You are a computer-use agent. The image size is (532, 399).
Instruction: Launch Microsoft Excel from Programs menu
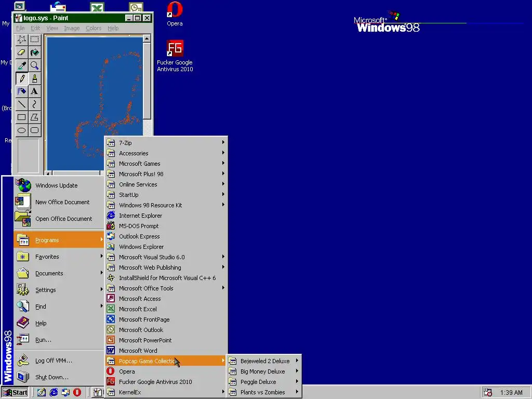166,309
